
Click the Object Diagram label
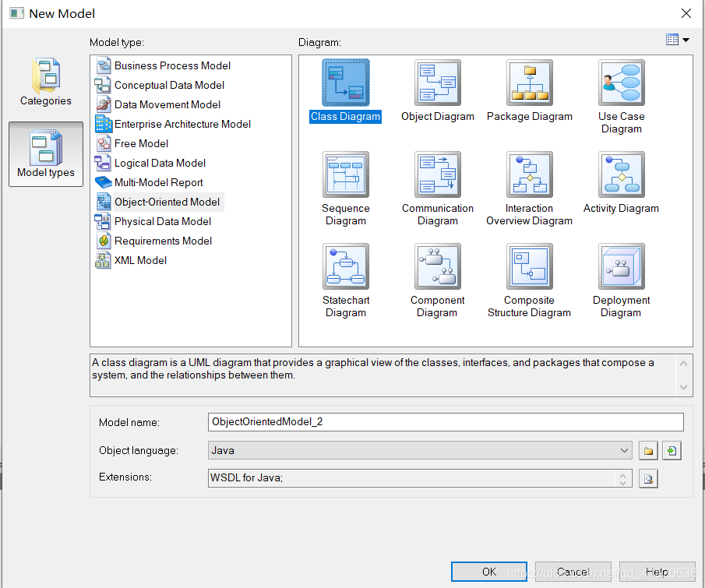click(x=438, y=116)
